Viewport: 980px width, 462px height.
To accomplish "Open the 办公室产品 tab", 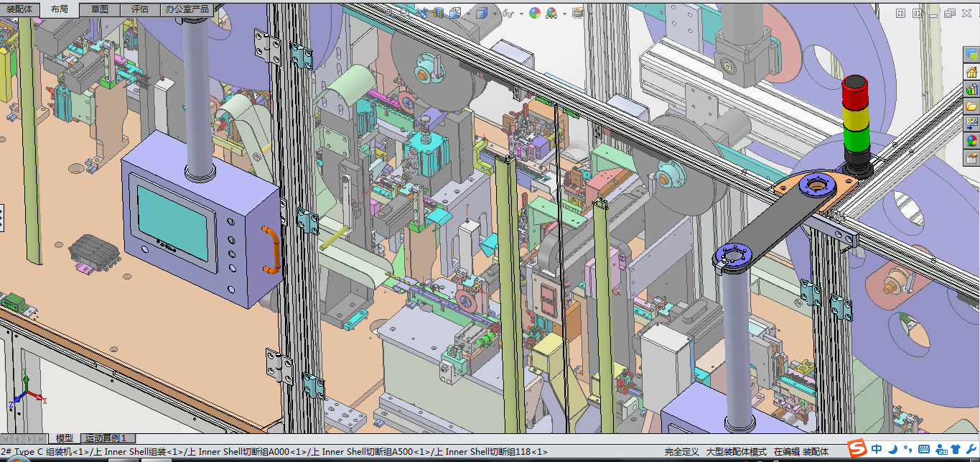I will coord(187,9).
